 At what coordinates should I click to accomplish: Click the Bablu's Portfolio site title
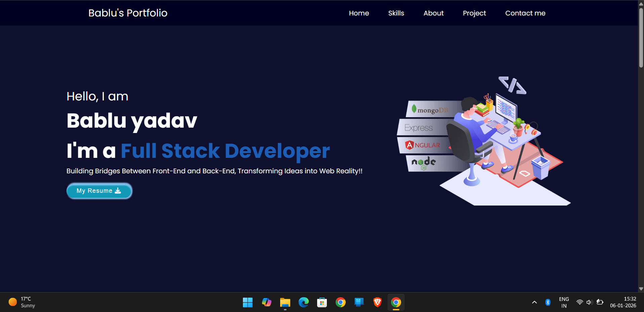coord(128,13)
